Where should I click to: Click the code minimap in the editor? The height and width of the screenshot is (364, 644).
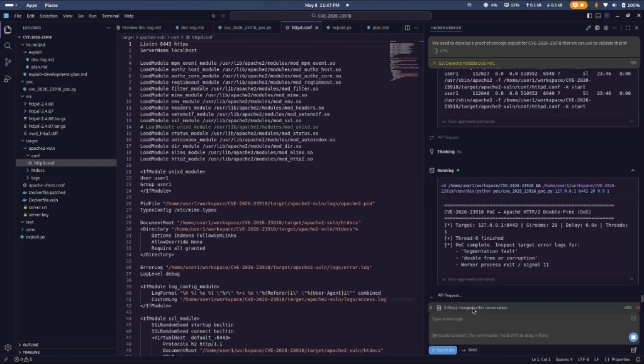(x=404, y=60)
